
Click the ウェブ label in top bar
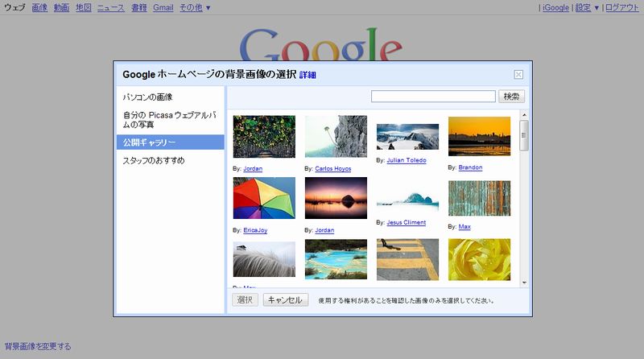coord(14,7)
